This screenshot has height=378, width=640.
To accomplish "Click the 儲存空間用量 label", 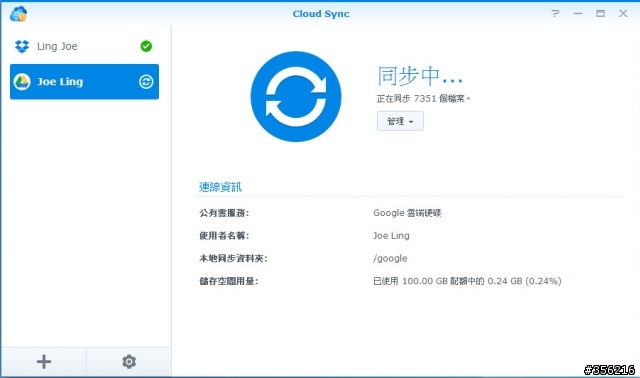I will coord(229,281).
